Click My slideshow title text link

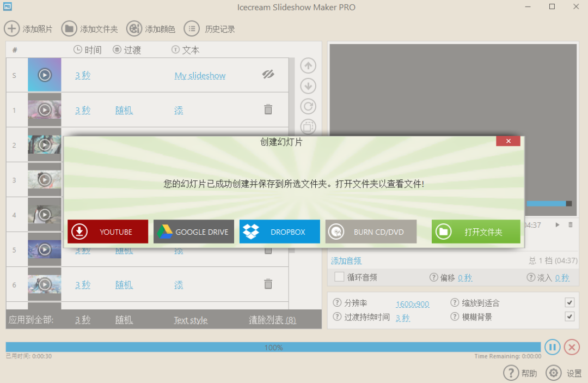point(200,75)
